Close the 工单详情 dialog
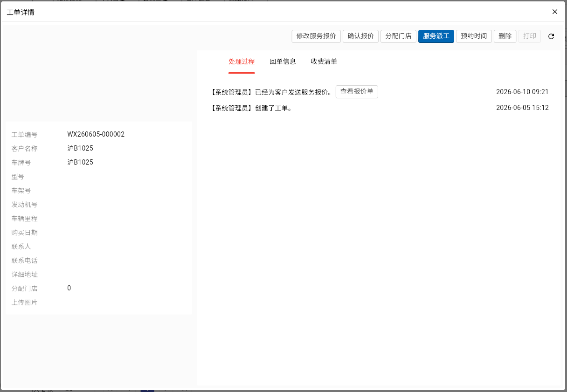This screenshot has width=567, height=392. click(555, 12)
